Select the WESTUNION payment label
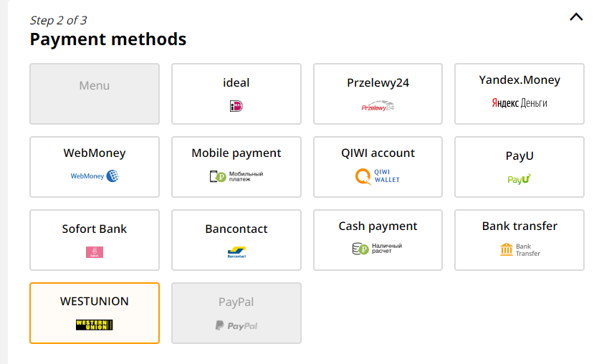Viewport: 599px width, 364px height. coord(95,301)
